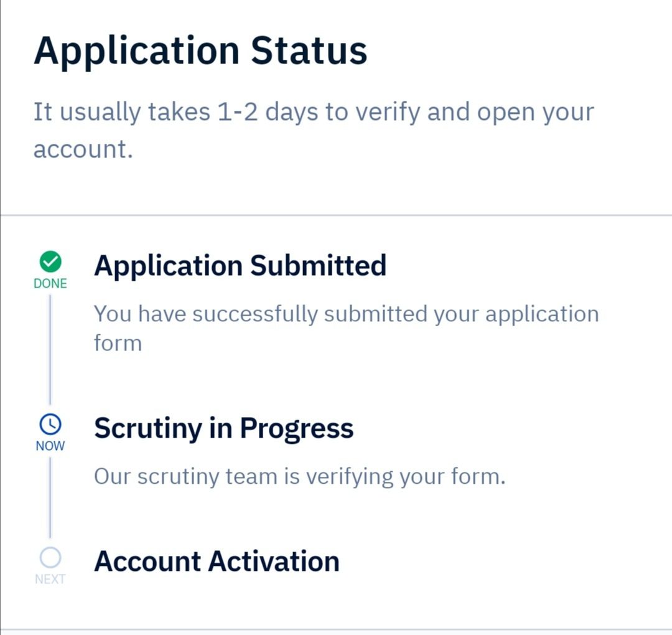This screenshot has height=635, width=672.
Task: Click the word 'Status' in the title
Action: [x=309, y=51]
